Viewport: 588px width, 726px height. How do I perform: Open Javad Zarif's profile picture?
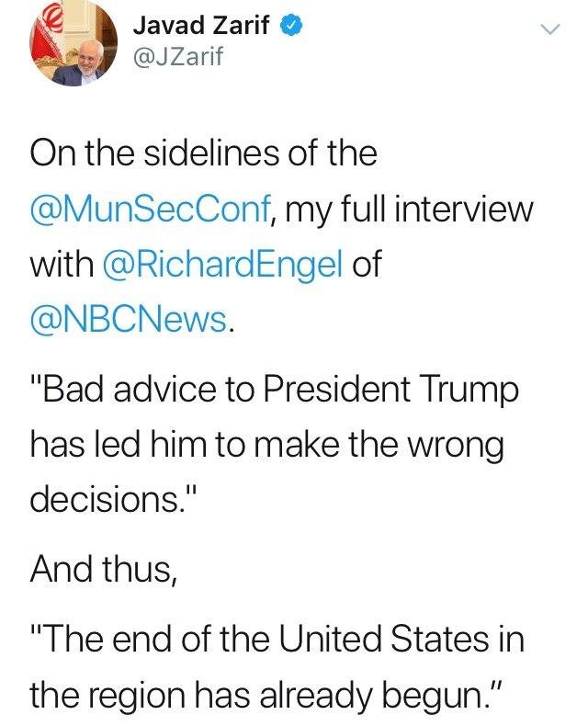click(73, 42)
